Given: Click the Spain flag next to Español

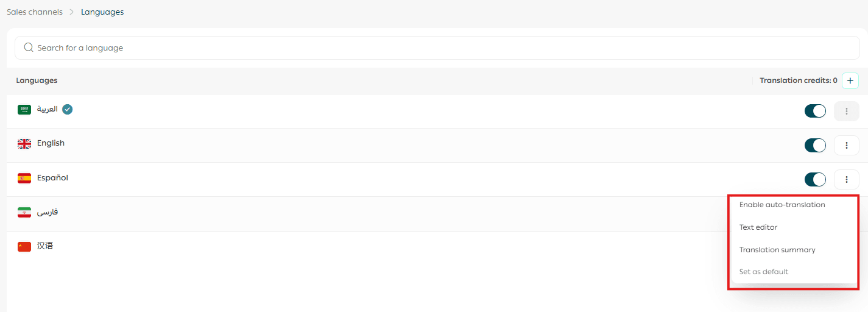Looking at the screenshot, I should click(x=24, y=178).
